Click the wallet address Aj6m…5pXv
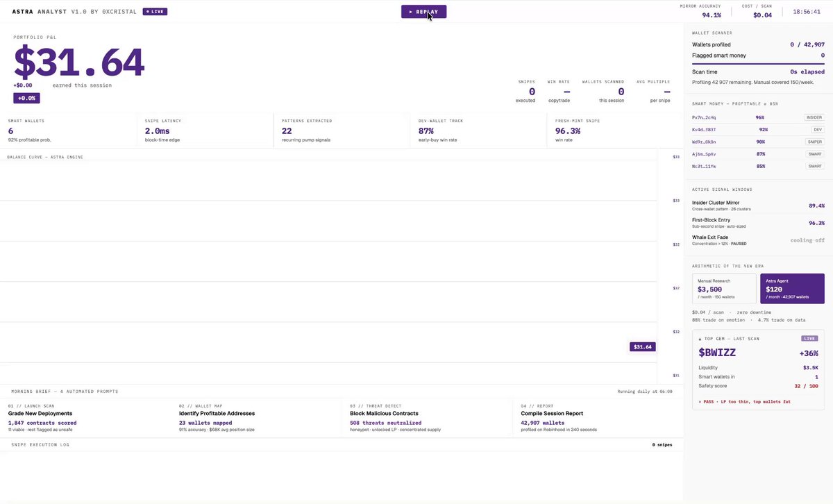This screenshot has width=833, height=504. 703,154
